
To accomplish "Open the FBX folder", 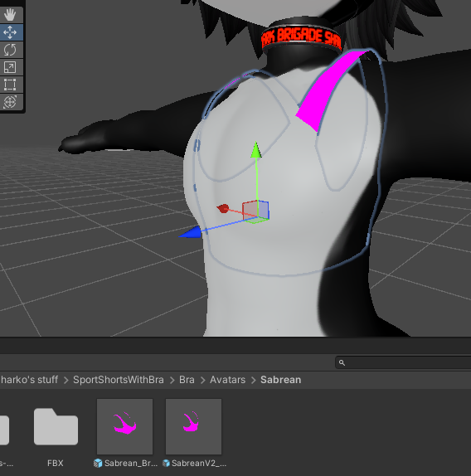I will coord(56,426).
